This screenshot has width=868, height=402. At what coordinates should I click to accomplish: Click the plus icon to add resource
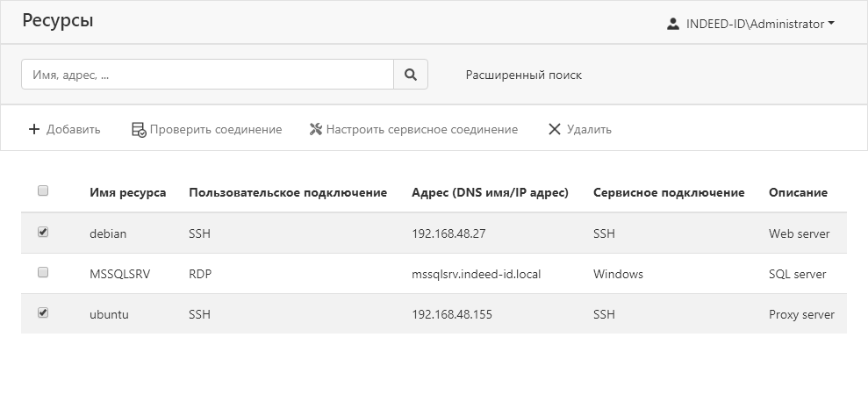coord(34,129)
